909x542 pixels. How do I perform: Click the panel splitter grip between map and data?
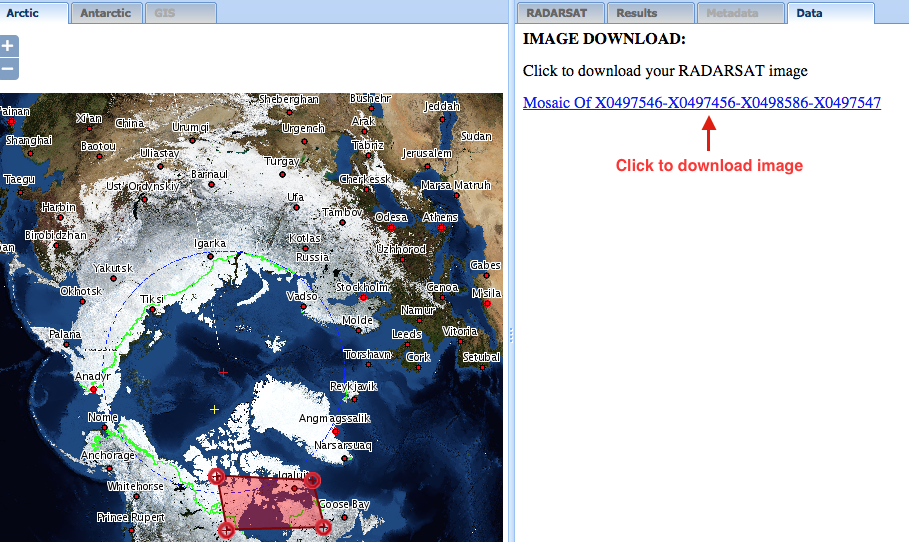pos(511,335)
